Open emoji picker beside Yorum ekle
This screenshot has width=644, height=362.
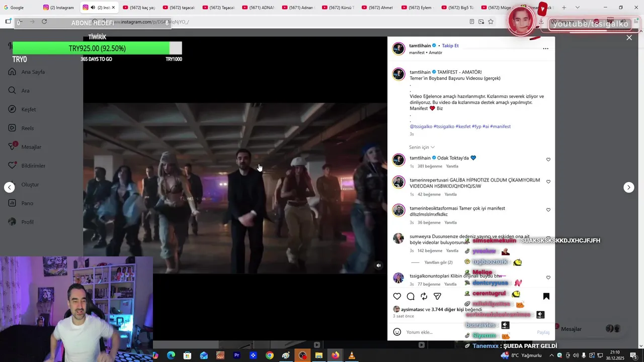point(397,332)
